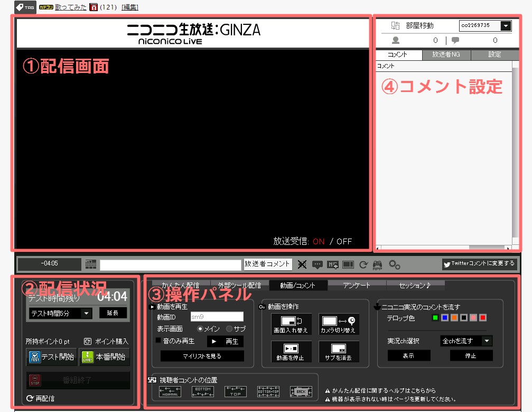Open the gear settings icon in comment toolbar
532x412 pixels.
394,264
